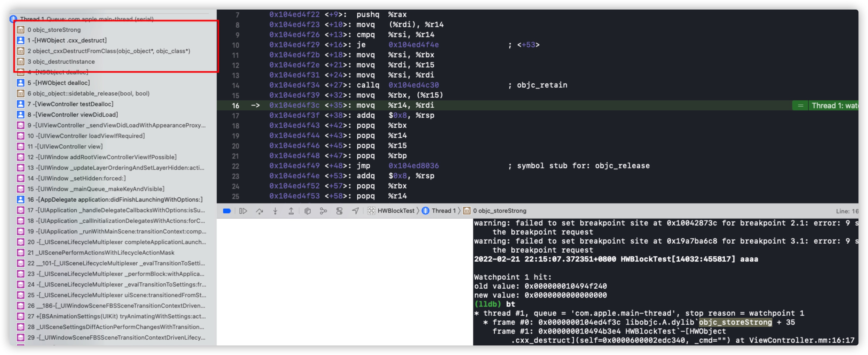Click the step over icon

(259, 211)
